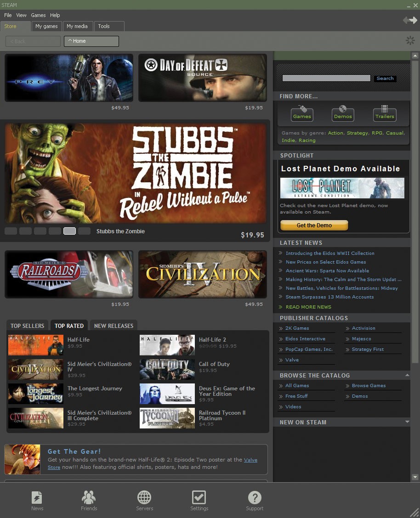The height and width of the screenshot is (518, 420).
Task: Open Civilization III Complete thumbnail
Action: click(36, 418)
